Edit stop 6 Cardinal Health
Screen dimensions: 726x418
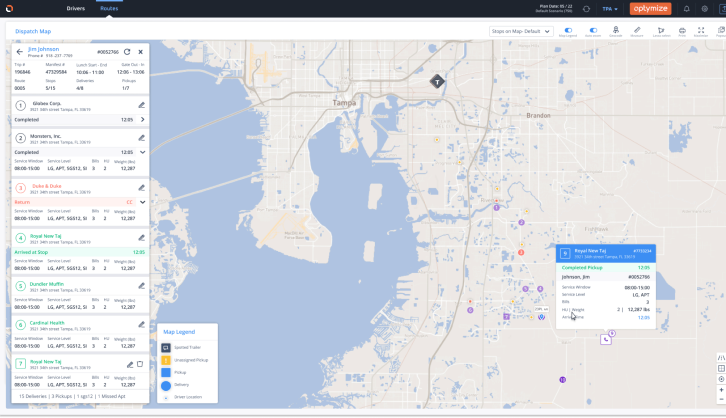[x=142, y=324]
